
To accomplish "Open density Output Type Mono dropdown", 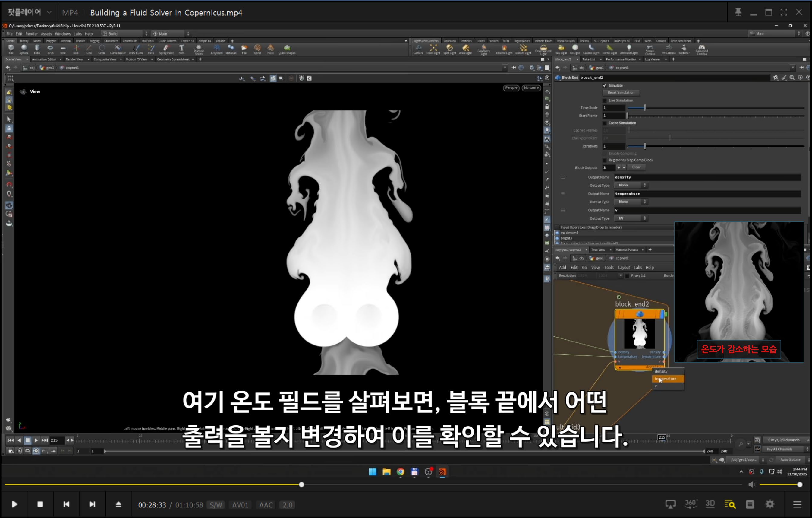I will click(631, 185).
